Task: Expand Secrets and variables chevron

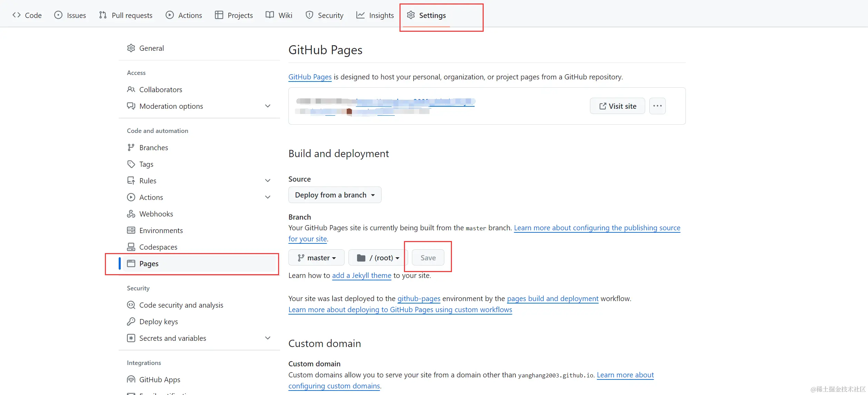Action: 267,338
